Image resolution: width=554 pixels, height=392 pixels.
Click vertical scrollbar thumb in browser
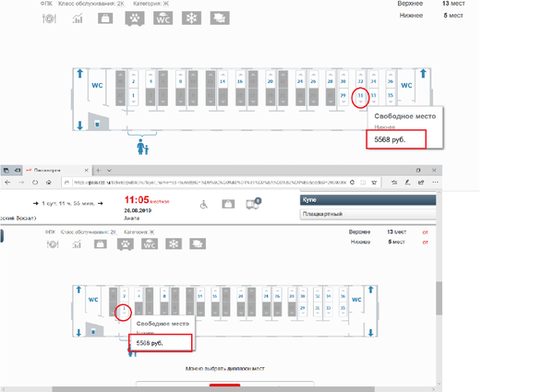(440, 298)
